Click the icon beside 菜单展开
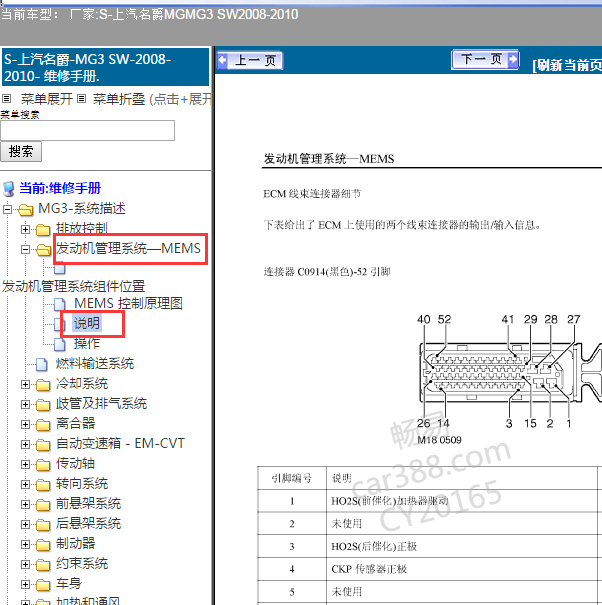The height and width of the screenshot is (605, 602). [x=7, y=99]
